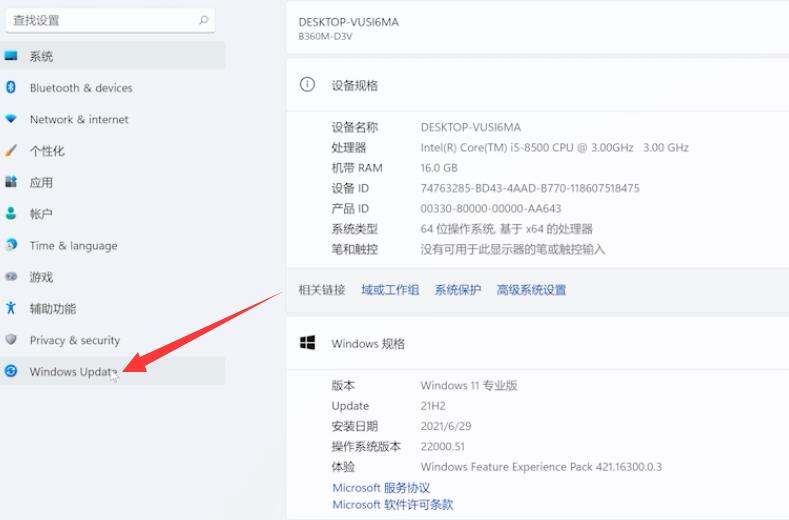Click the Accessibility (辅助功能) figure icon
This screenshot has height=520, width=789.
(x=11, y=308)
